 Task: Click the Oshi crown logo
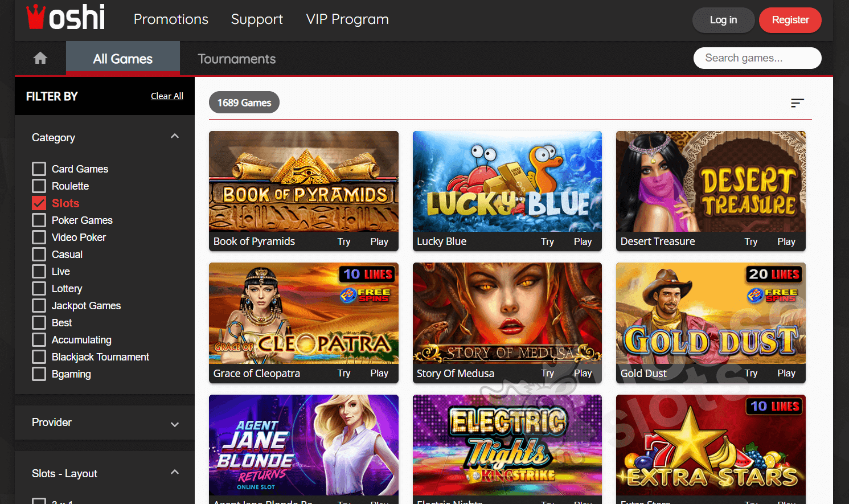(x=65, y=17)
